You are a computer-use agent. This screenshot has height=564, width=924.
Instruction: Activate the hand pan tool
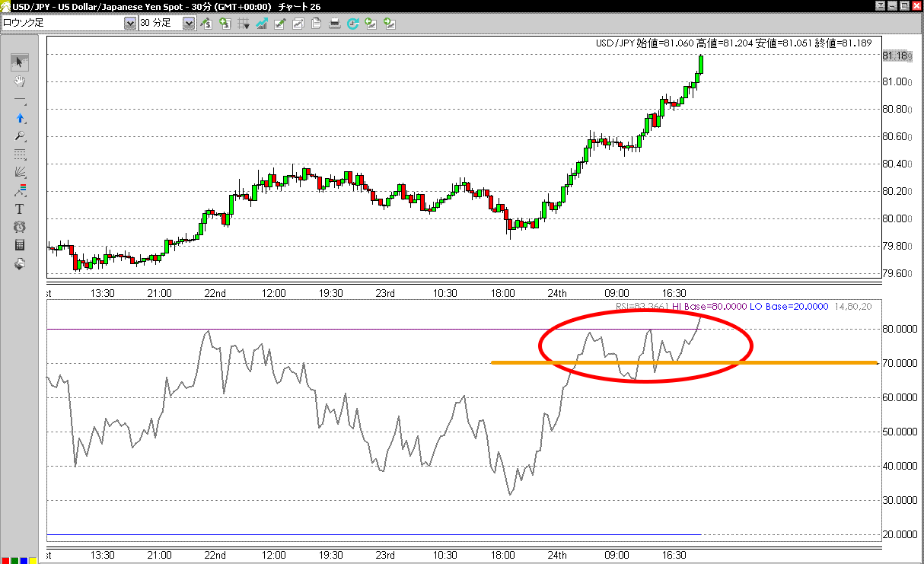coord(20,81)
